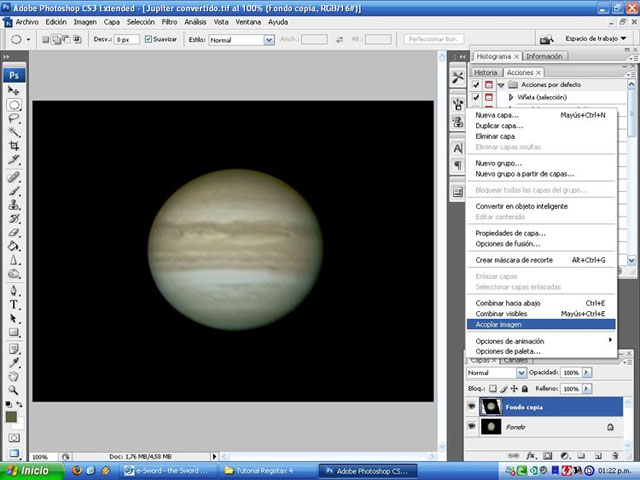Open the Imagen menu
This screenshot has height=480, width=640.
click(x=85, y=22)
